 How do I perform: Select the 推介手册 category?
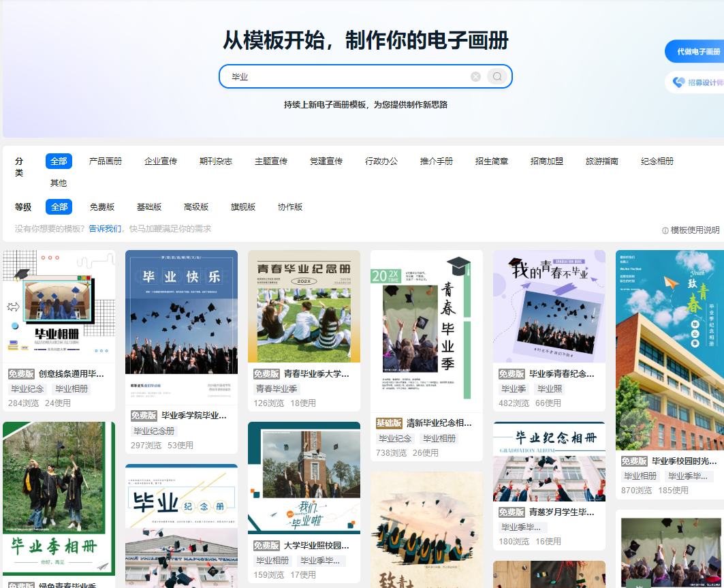pos(437,161)
